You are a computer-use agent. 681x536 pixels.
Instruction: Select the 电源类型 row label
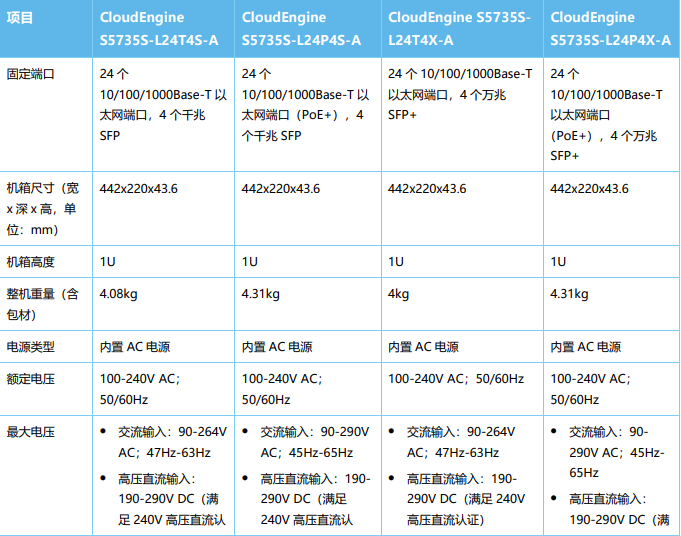[31, 347]
